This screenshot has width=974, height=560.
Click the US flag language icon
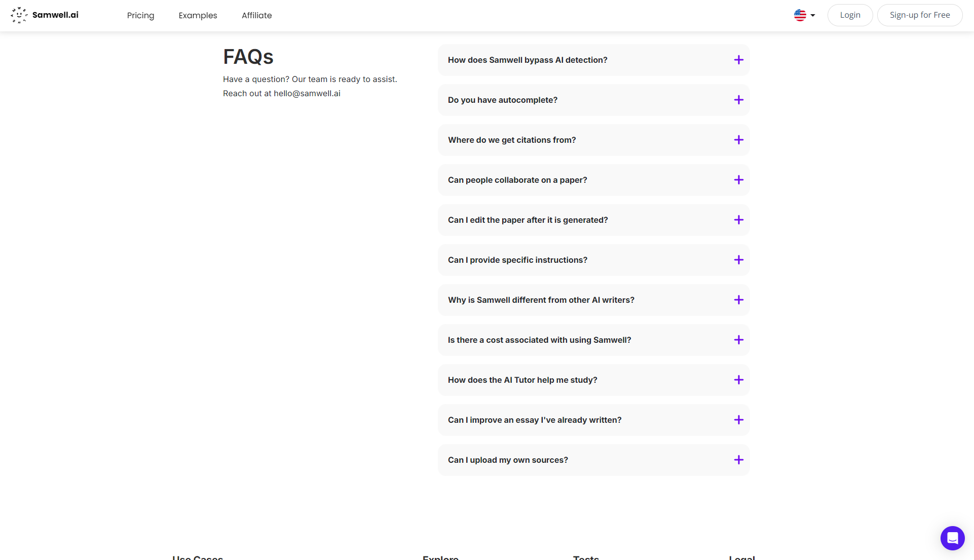(x=800, y=15)
